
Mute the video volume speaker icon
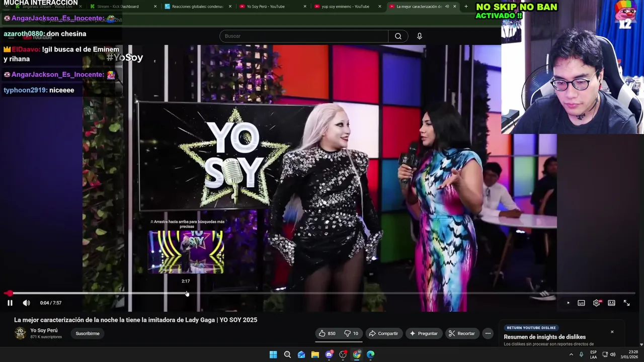point(26,303)
